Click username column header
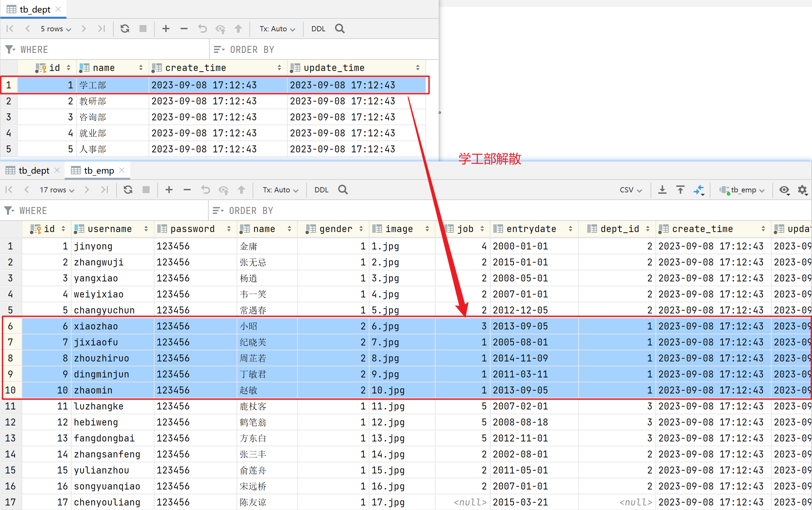Screen dimensions: 812x510 (112, 229)
